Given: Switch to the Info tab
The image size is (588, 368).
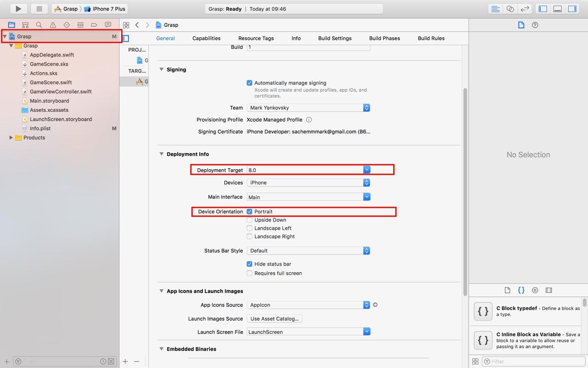Looking at the screenshot, I should pyautogui.click(x=296, y=39).
